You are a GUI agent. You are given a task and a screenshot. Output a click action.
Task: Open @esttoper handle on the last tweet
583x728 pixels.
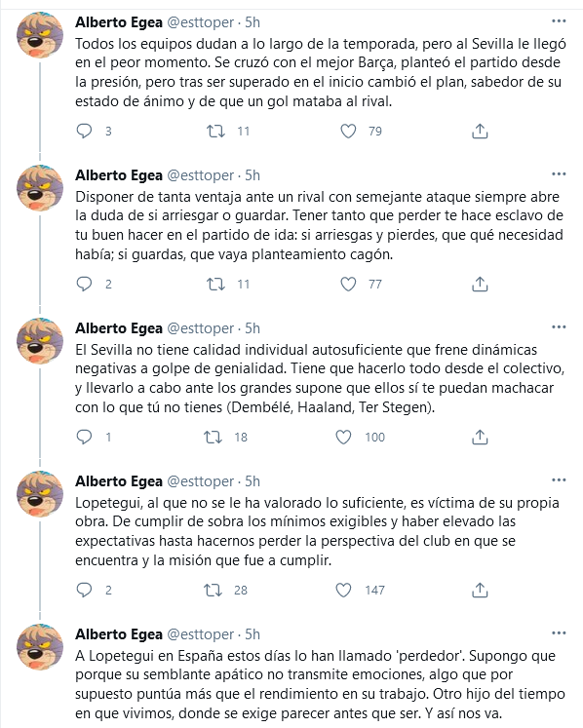pos(200,634)
